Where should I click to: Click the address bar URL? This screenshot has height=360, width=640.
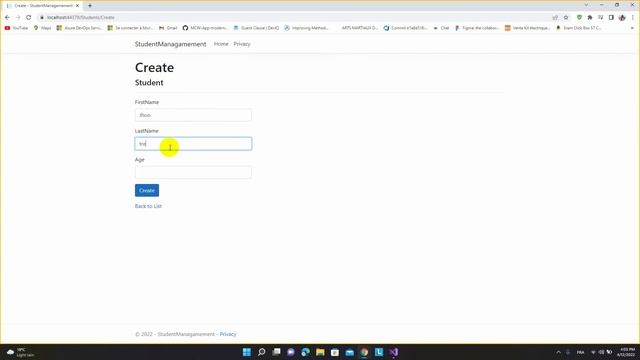pos(80,18)
